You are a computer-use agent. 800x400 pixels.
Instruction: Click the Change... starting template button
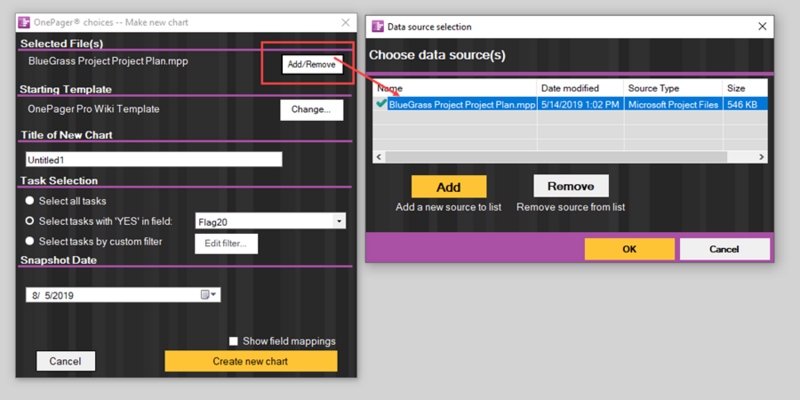coord(311,110)
